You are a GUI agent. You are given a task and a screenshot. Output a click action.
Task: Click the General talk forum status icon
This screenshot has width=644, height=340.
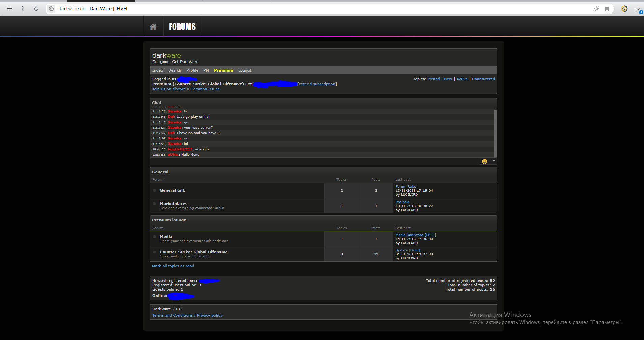pyautogui.click(x=154, y=190)
